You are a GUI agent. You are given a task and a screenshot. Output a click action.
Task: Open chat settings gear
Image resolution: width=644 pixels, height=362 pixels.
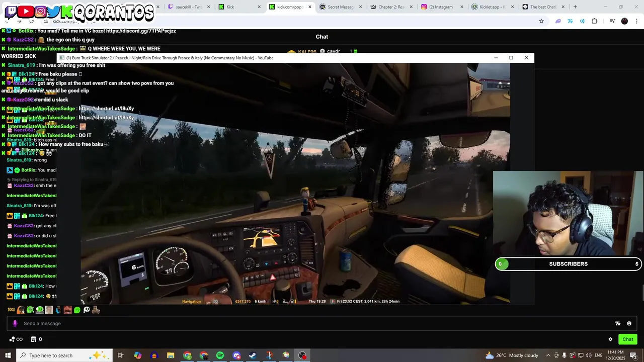(610, 339)
